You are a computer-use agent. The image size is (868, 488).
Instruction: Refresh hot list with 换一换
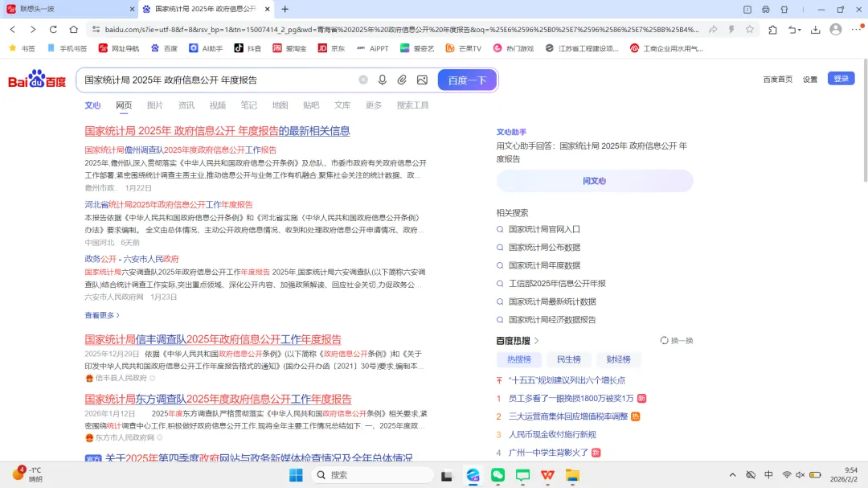677,341
